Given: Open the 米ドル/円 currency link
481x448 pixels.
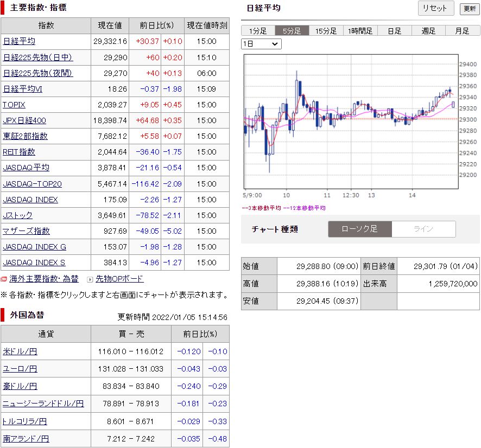Looking at the screenshot, I should [20, 351].
